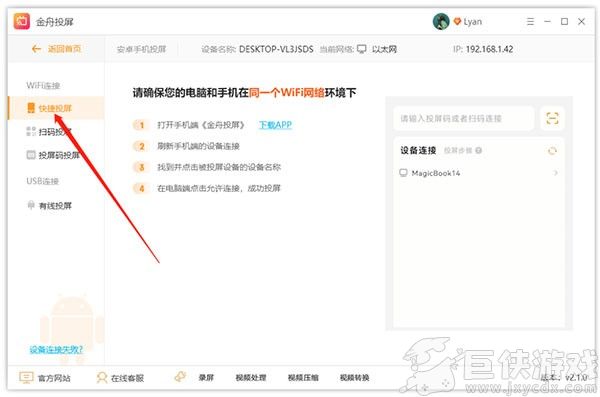Screen dimensions: 600x397
Task: Minimize the 金舟投屏 window
Action: [547, 21]
